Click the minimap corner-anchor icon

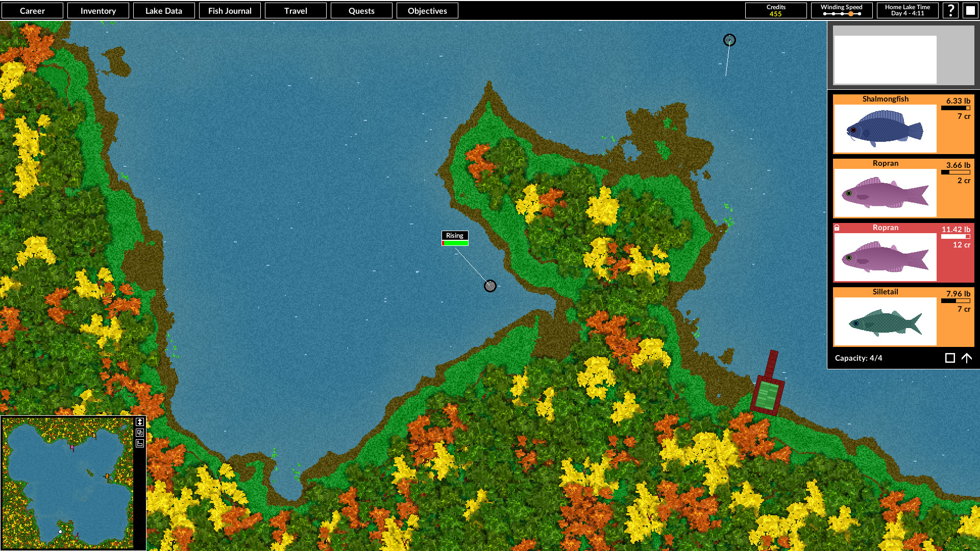click(140, 443)
